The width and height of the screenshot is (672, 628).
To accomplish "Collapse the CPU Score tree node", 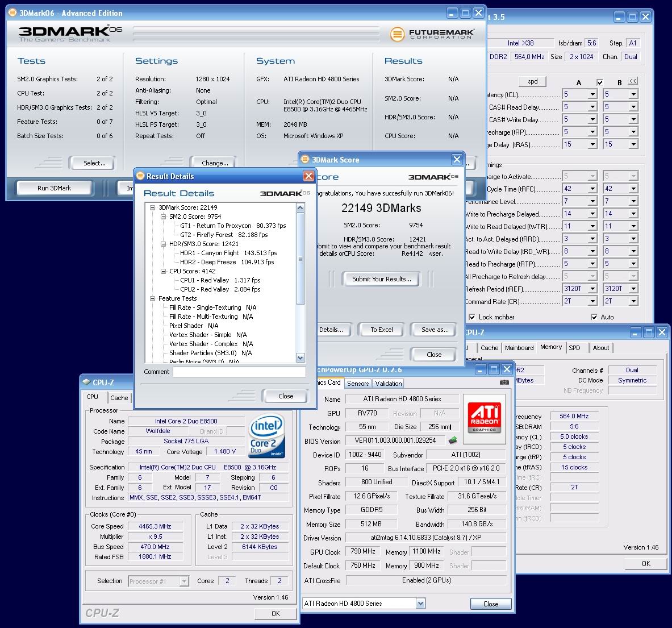I will click(x=163, y=271).
